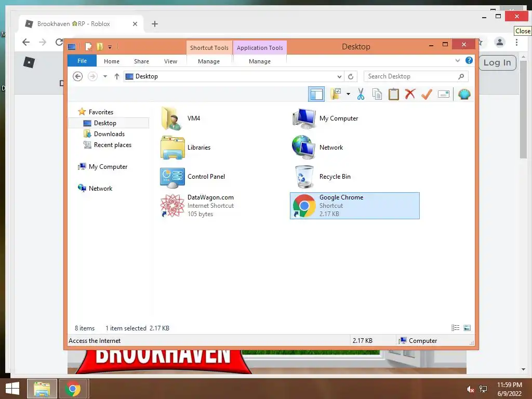The height and width of the screenshot is (399, 532).
Task: Select the DataWagon.com internet shortcut icon
Action: pos(172,206)
